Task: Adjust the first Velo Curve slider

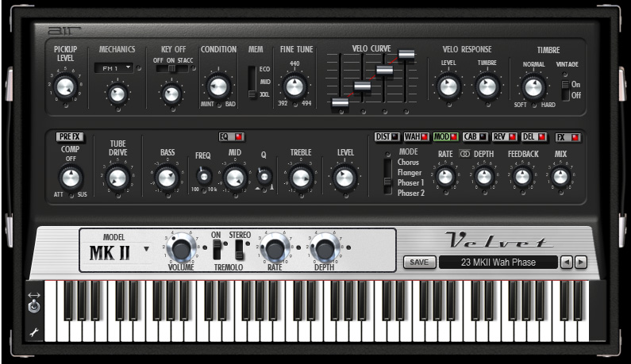Action: pyautogui.click(x=340, y=101)
